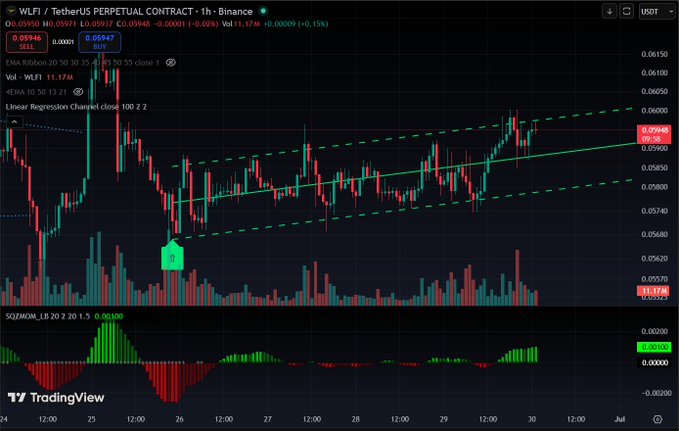Open the WLFI / TetherUS PERPETUAL CONTRACT symbol title
The height and width of the screenshot is (431, 679).
click(x=136, y=11)
